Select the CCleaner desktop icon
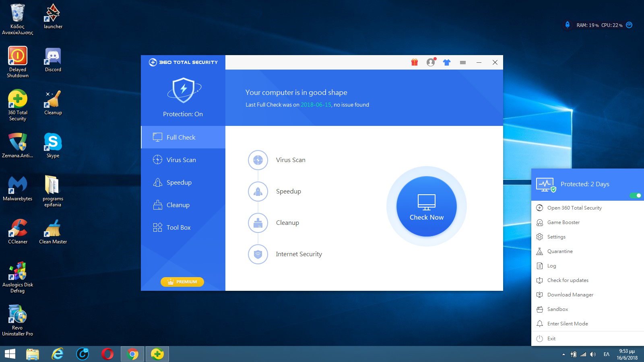 (x=18, y=232)
